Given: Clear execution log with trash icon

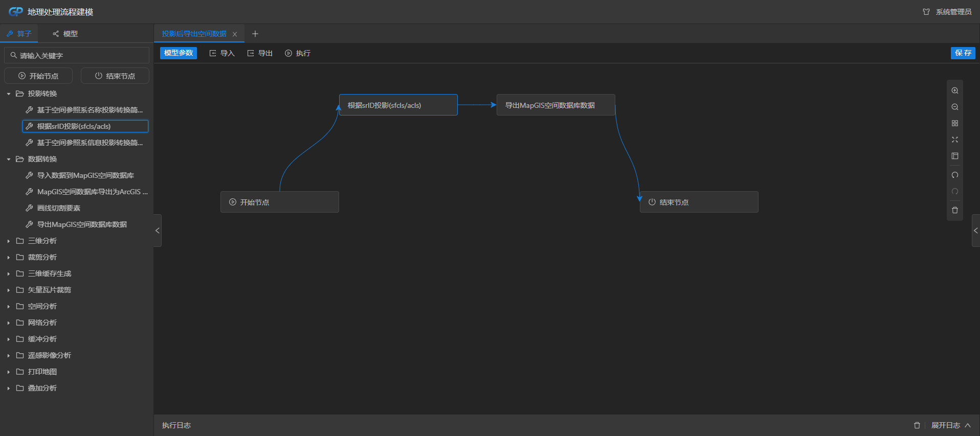Looking at the screenshot, I should [x=917, y=425].
